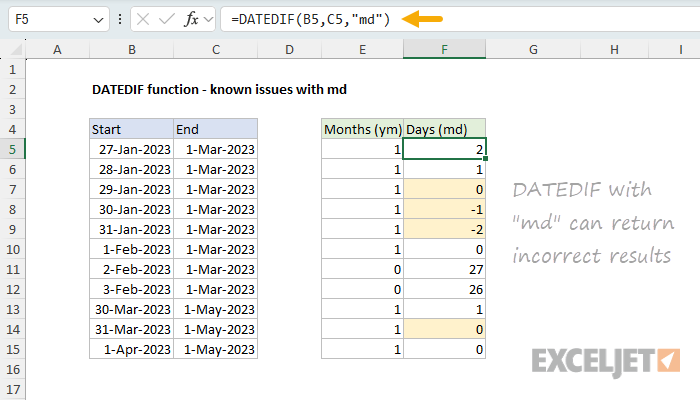
Task: Select highlighted Days cell showing -1
Action: coord(444,209)
